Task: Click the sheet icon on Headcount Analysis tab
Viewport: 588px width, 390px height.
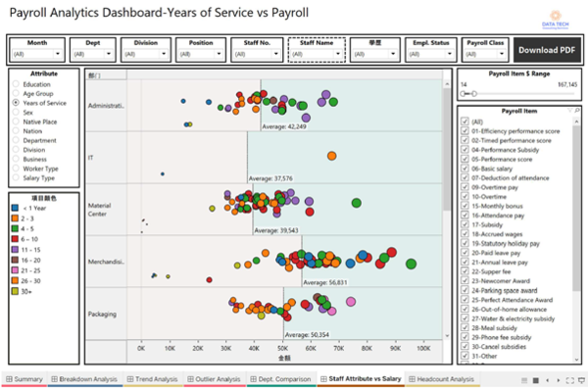Action: [x=412, y=379]
